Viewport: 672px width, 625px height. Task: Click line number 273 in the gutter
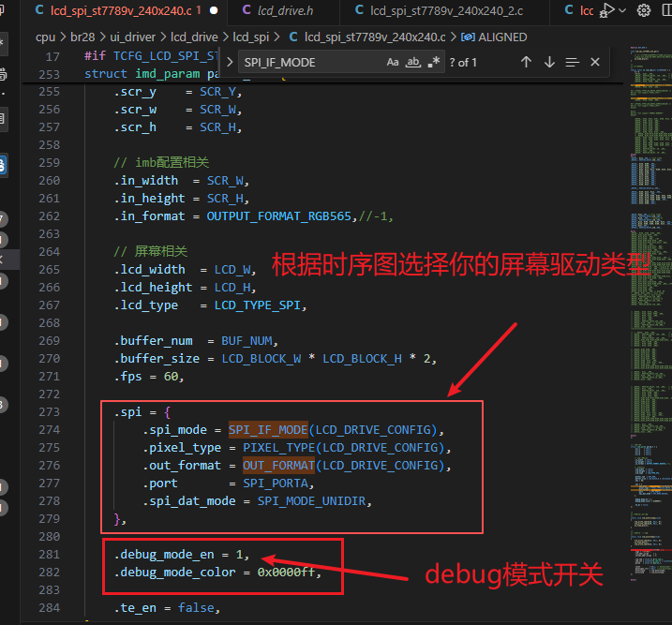click(x=49, y=412)
